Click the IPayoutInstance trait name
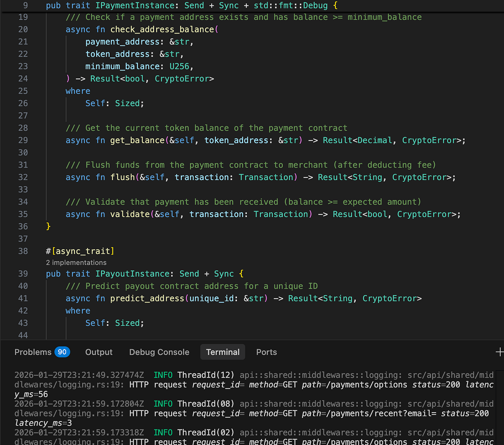This screenshot has height=445, width=504. (x=132, y=274)
